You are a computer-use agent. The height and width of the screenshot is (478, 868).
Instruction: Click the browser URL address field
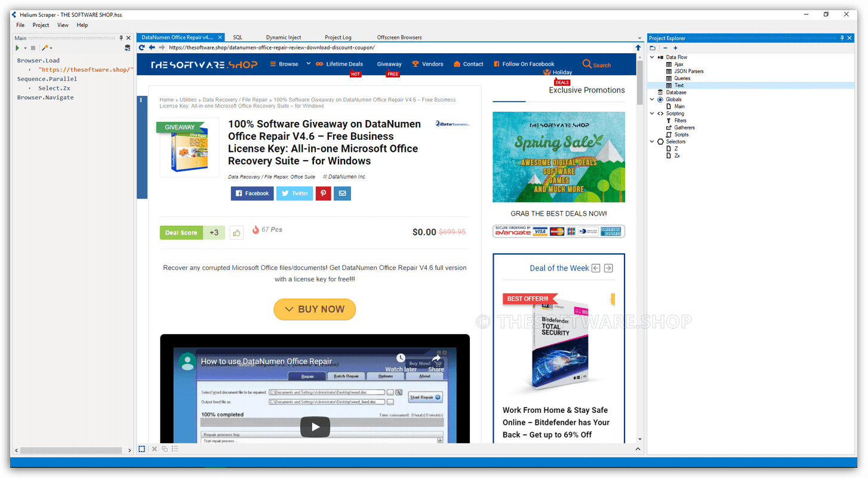(399, 47)
